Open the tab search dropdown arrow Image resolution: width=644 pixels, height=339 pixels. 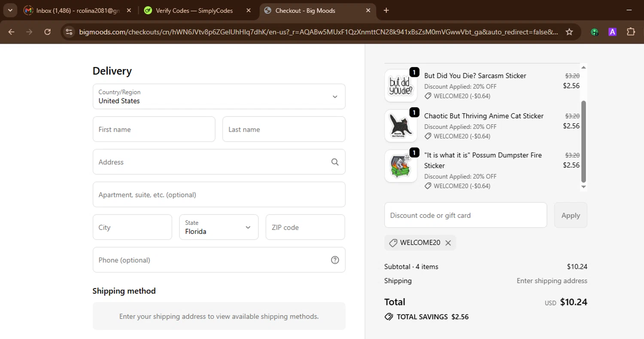[x=10, y=10]
